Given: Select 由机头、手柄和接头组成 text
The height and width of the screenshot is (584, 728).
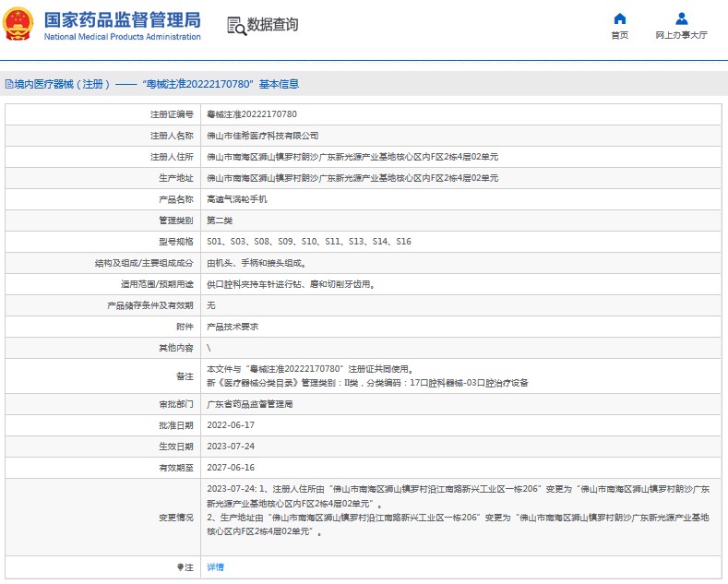Looking at the screenshot, I should 257,263.
